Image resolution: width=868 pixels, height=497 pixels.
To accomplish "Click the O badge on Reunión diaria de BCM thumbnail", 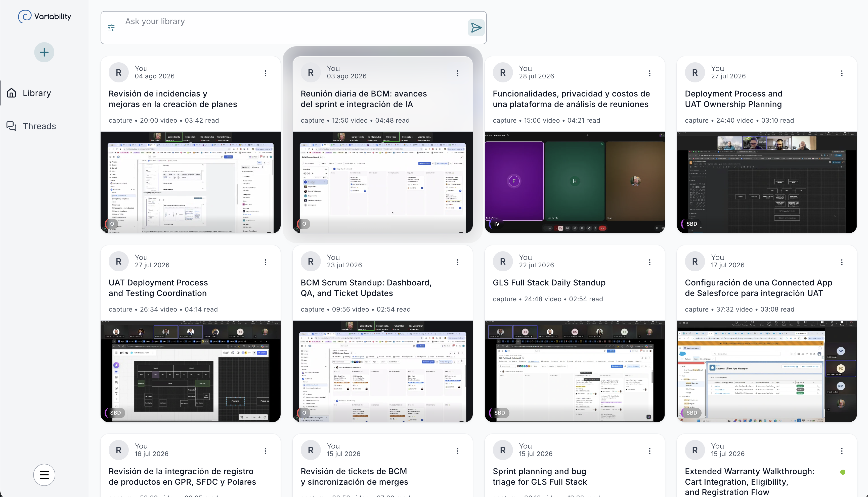I will [x=304, y=224].
